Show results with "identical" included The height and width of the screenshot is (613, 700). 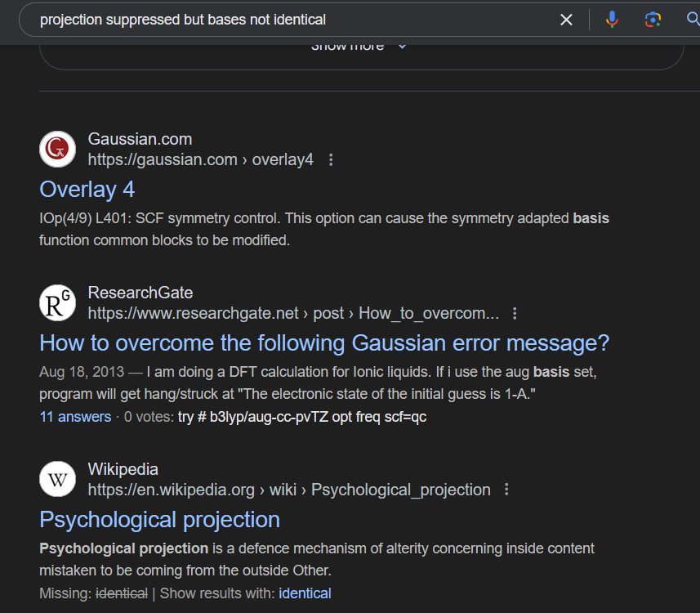pyautogui.click(x=305, y=593)
